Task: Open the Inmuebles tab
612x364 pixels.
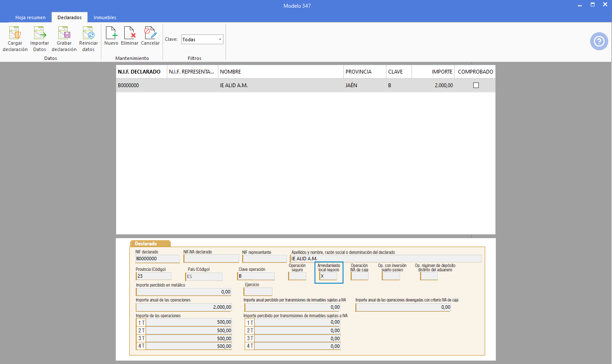Action: 105,17
